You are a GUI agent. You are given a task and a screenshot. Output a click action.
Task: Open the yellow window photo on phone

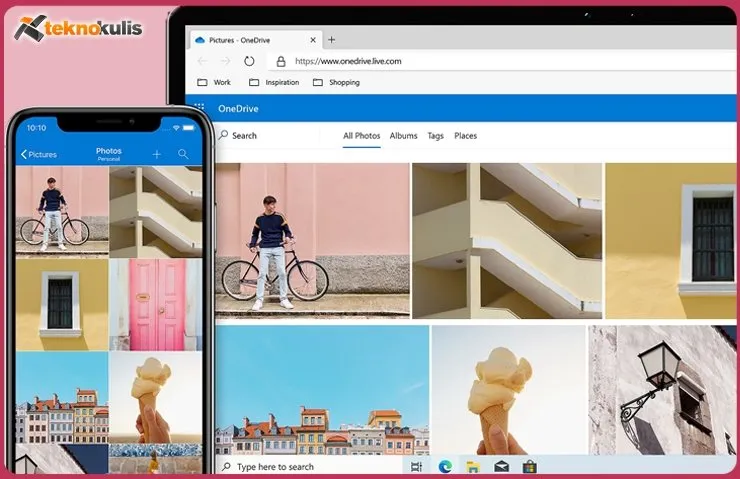point(62,305)
